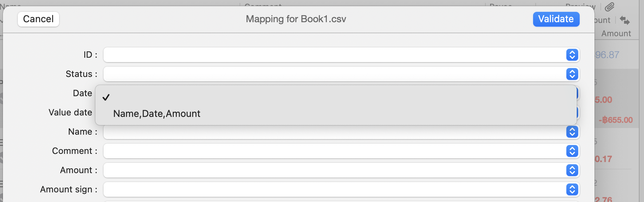Open the Amount sign popup arrows
Screen dimensions: 644x202
click(572, 189)
